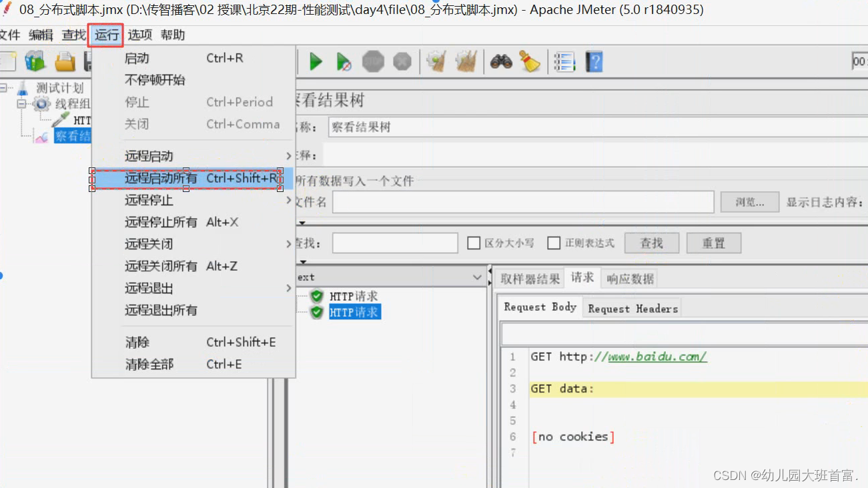
Task: Toggle the 正则表达式 checkbox
Action: [554, 243]
